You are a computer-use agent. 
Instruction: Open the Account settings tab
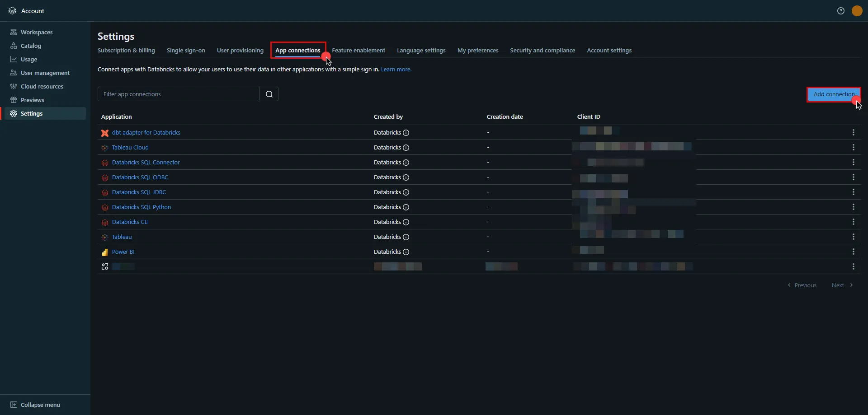609,50
